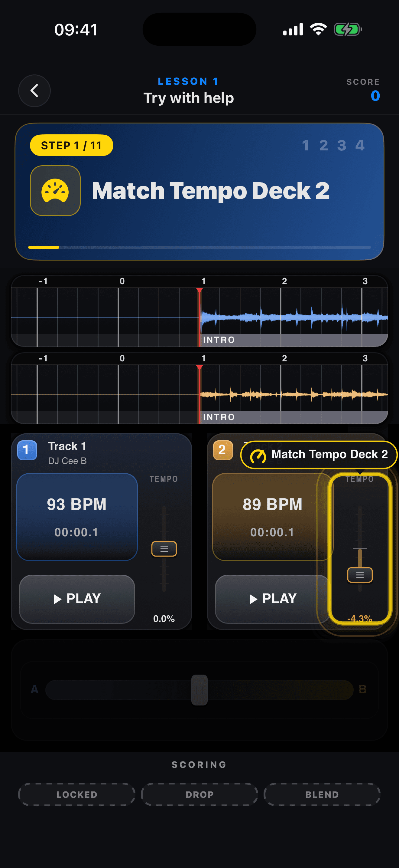
Task: Tap beat counter number 3
Action: [342, 146]
